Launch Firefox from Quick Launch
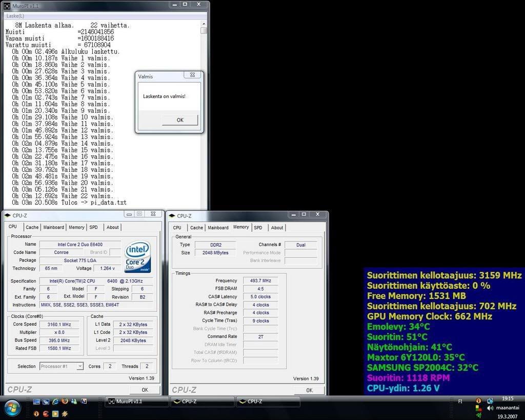Screen dimensions: 525x420 point(65,402)
